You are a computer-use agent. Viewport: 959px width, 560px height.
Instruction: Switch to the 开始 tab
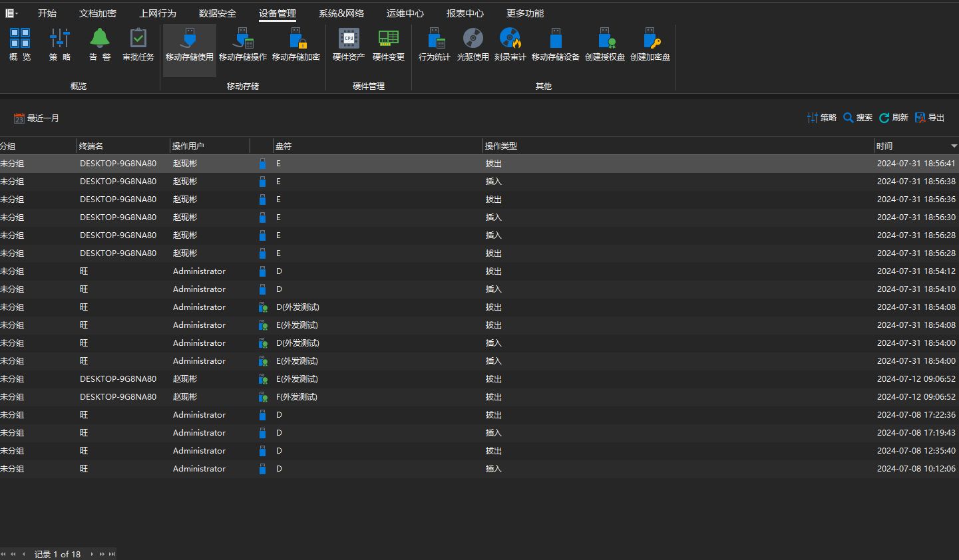47,13
